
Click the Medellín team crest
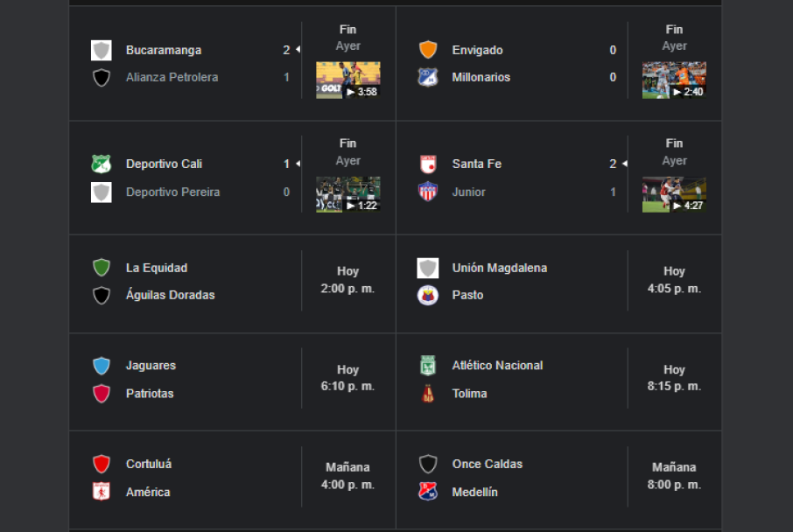(427, 492)
